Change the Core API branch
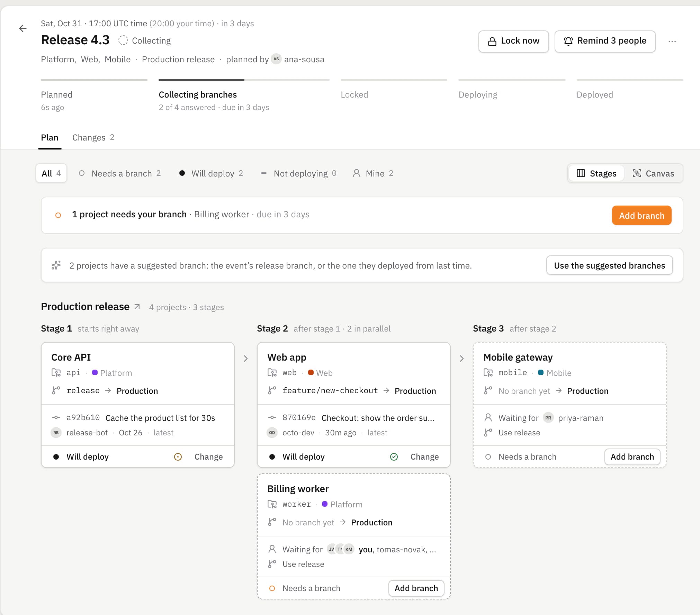The width and height of the screenshot is (700, 615). [x=208, y=456]
